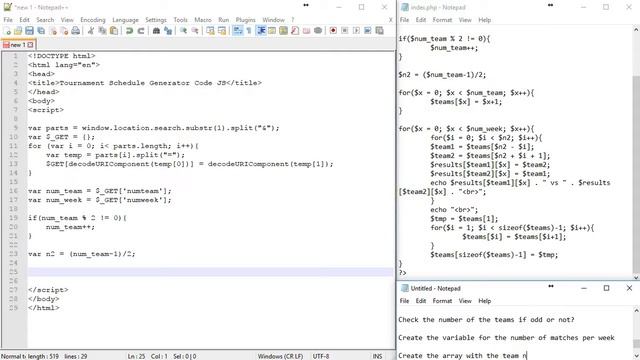
Task: Toggle Word Wrap toolbar button
Action: [238, 31]
